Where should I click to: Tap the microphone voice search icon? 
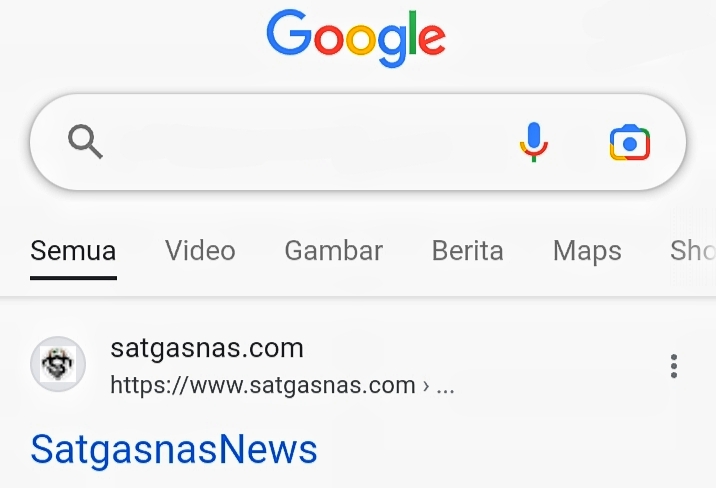pos(534,142)
